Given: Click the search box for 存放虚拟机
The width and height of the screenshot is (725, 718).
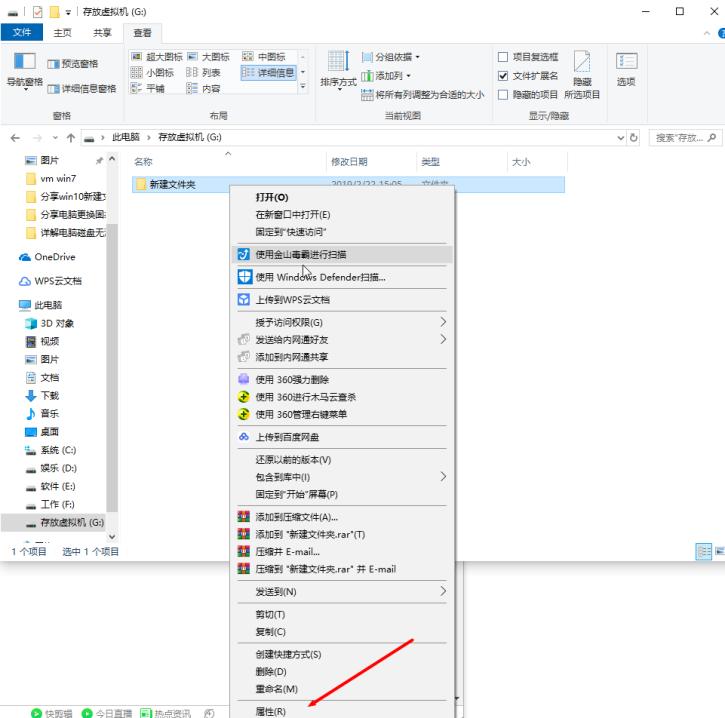Looking at the screenshot, I should (x=685, y=137).
